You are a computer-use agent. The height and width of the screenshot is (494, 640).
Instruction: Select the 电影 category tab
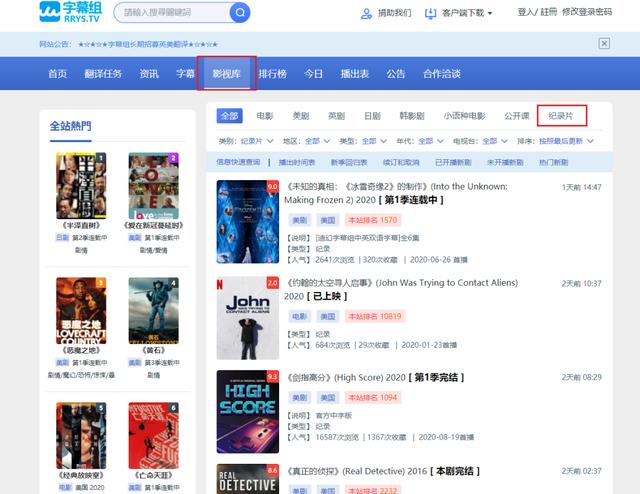point(265,116)
